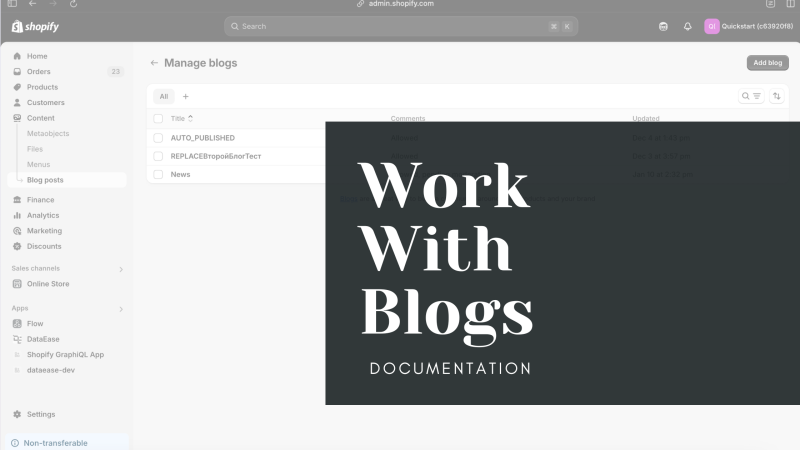Screen dimensions: 800x450
Task: Open the News blog
Action: (x=180, y=174)
